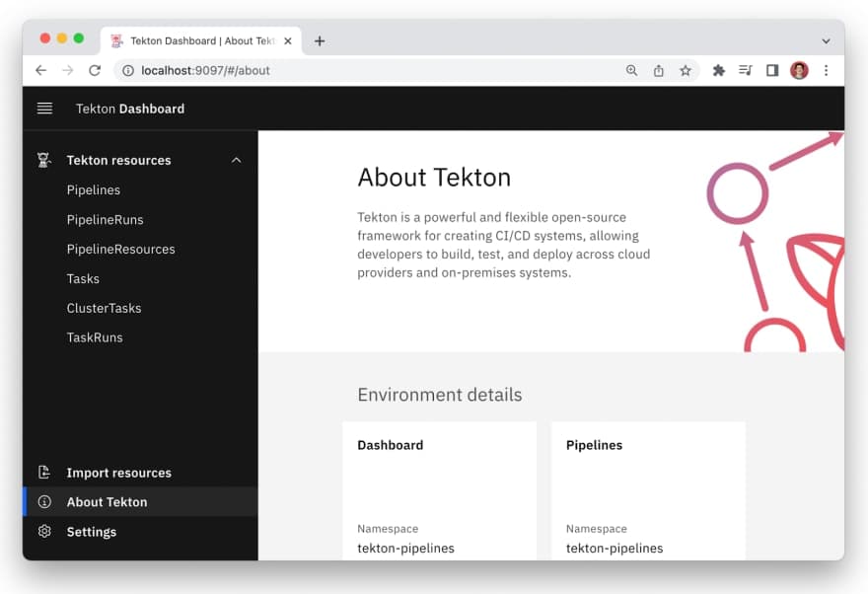Click the page zoom magnifier icon

(x=631, y=70)
